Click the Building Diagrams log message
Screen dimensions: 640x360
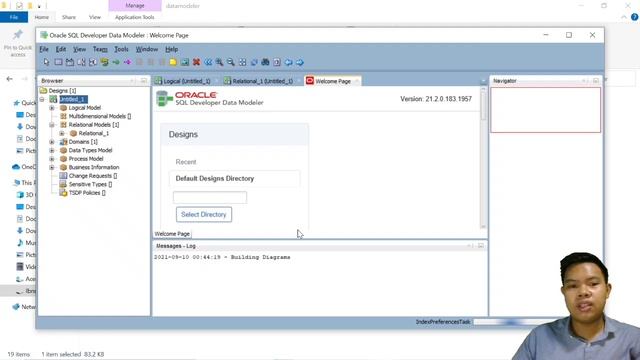tap(222, 257)
